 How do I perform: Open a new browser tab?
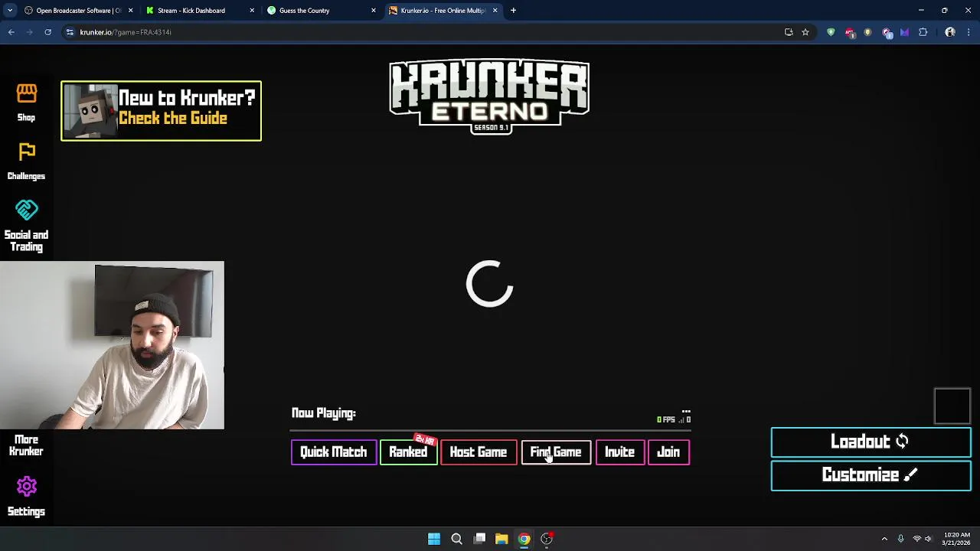click(x=513, y=11)
